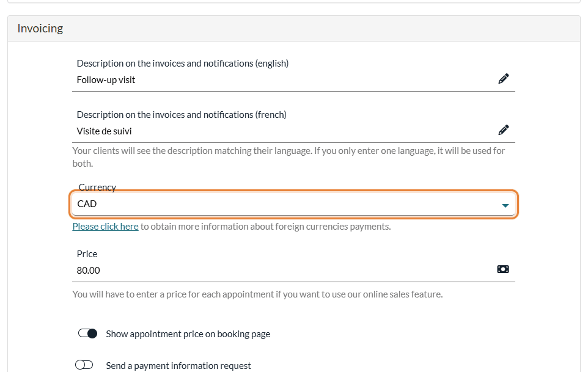This screenshot has width=588, height=372.
Task: Click the clients language description help text
Action: pos(288,157)
